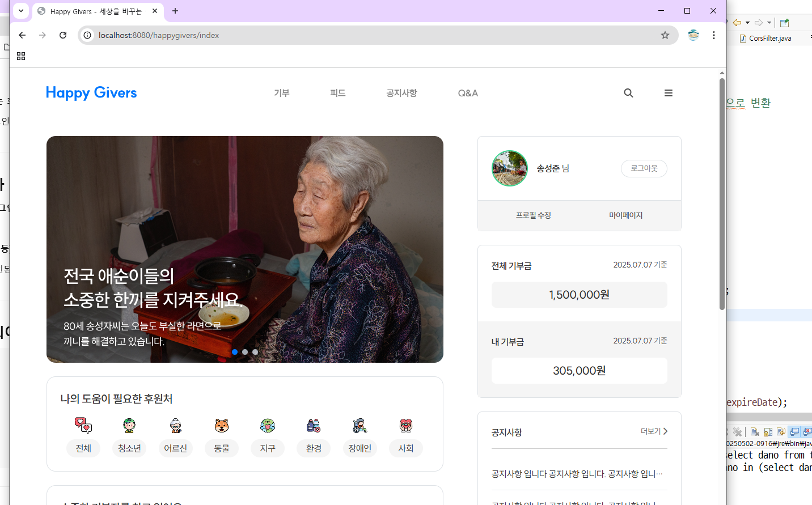Click the 로그아웃 button
The image size is (812, 505).
[644, 168]
